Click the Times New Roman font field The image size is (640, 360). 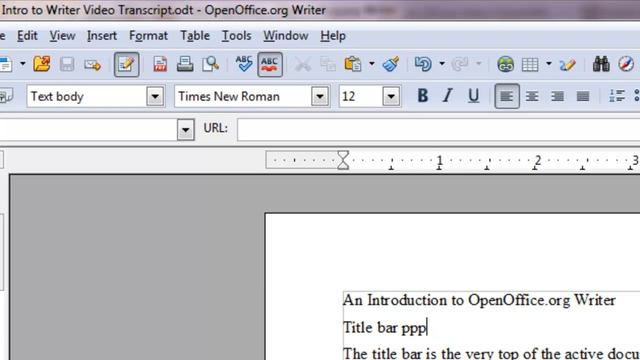[x=243, y=96]
